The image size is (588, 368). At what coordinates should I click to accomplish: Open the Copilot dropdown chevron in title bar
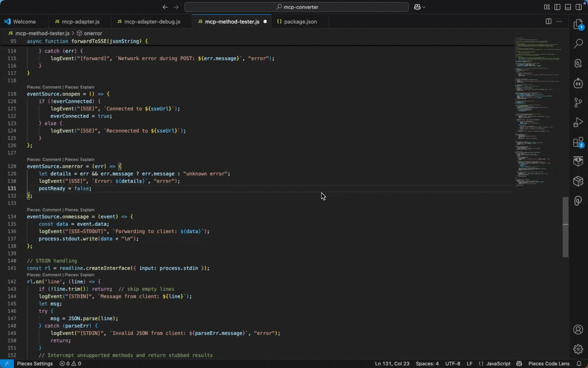[x=424, y=7]
